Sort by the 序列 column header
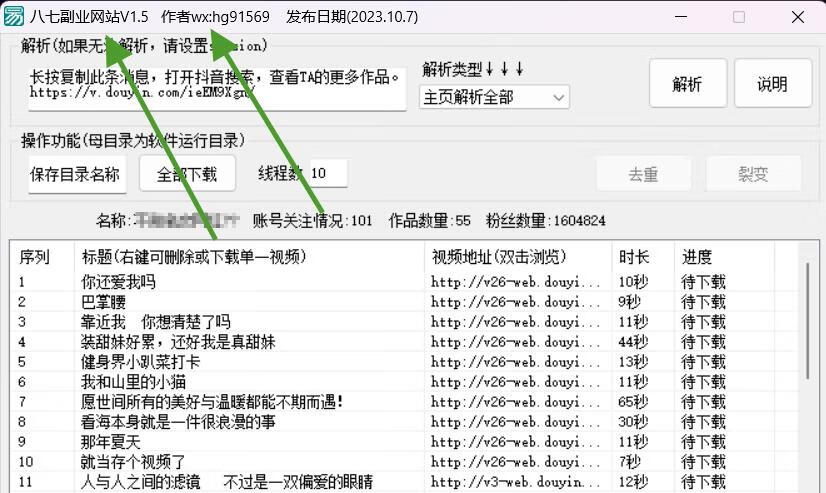Image resolution: width=826 pixels, height=493 pixels. coord(42,257)
